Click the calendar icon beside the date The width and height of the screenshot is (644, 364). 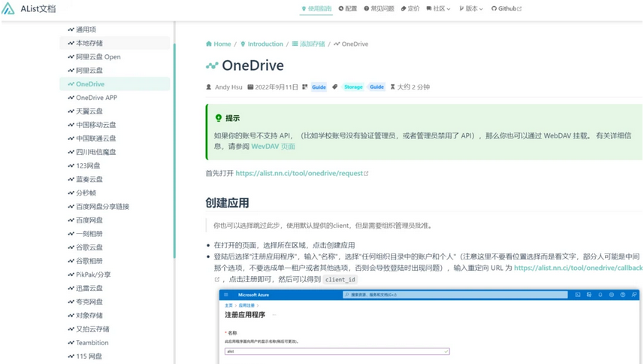tap(250, 87)
